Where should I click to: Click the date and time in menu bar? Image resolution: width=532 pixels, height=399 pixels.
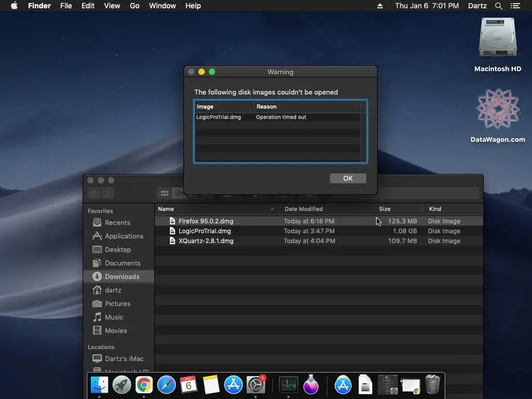click(x=427, y=6)
